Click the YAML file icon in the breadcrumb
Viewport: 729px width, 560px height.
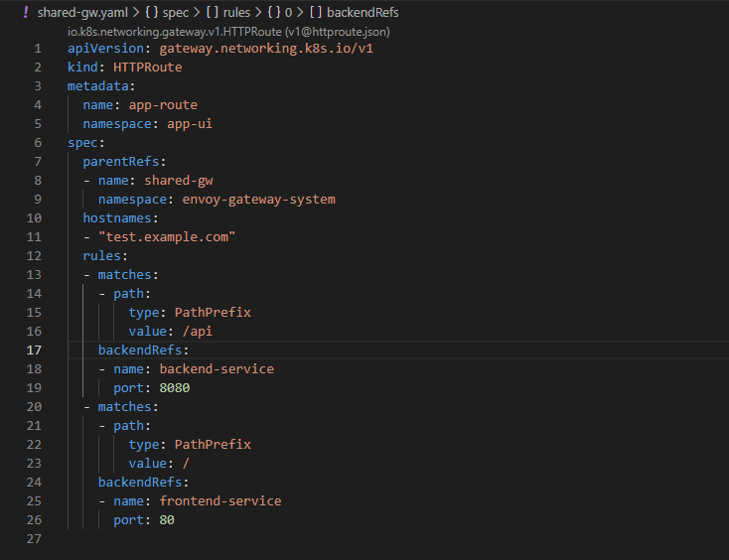pos(26,12)
